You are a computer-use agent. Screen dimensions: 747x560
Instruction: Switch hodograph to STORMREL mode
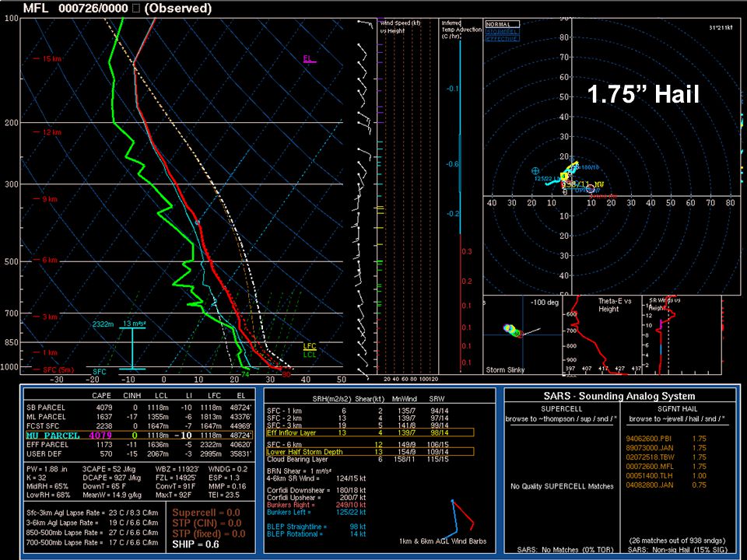click(502, 31)
